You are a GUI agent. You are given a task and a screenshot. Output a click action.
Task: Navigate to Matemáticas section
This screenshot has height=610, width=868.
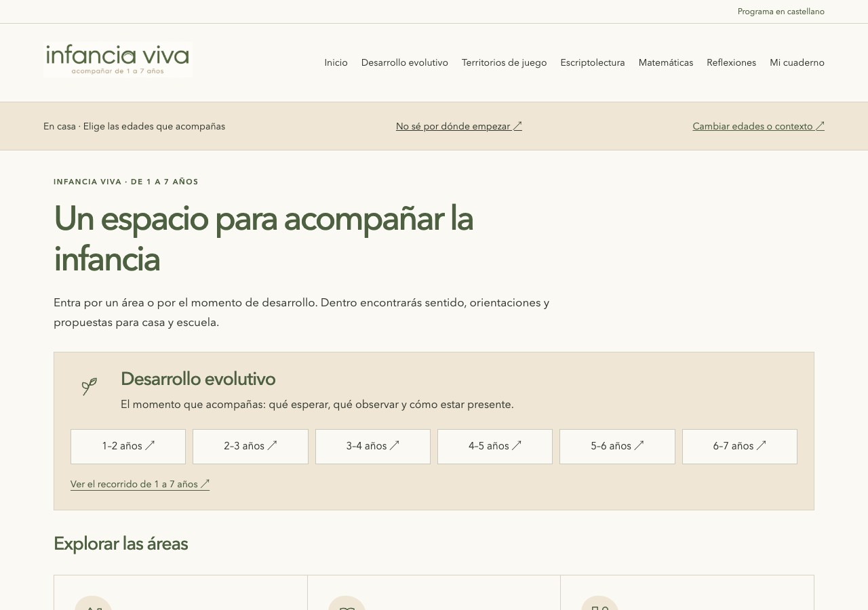666,63
